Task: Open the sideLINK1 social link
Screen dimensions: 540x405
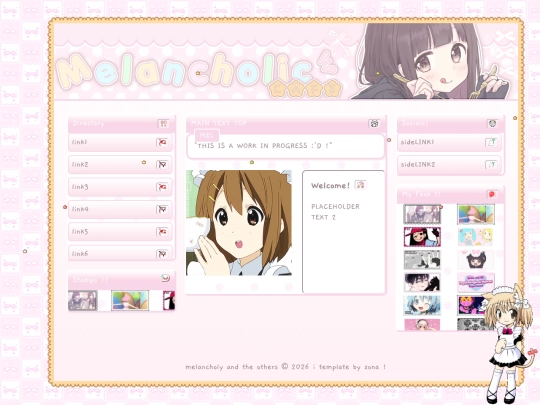Action: coord(449,142)
